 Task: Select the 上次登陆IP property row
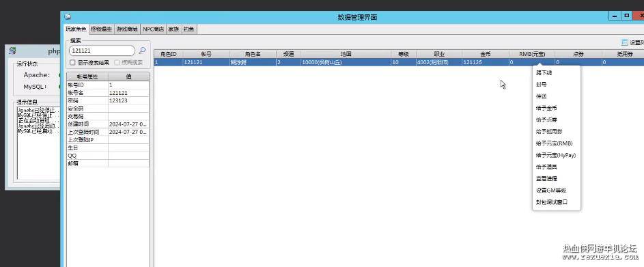(x=108, y=140)
